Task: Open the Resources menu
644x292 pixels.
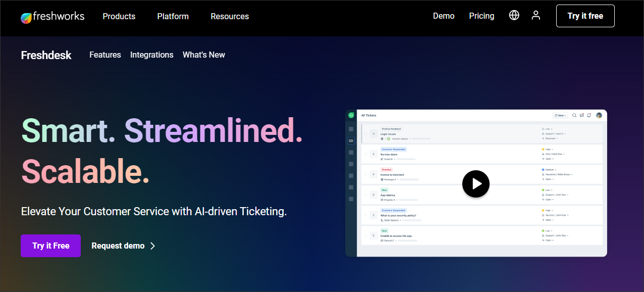Action: click(230, 16)
